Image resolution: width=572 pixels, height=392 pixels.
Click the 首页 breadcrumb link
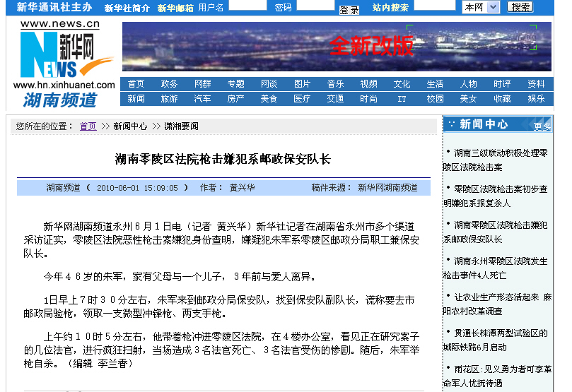[x=88, y=126]
